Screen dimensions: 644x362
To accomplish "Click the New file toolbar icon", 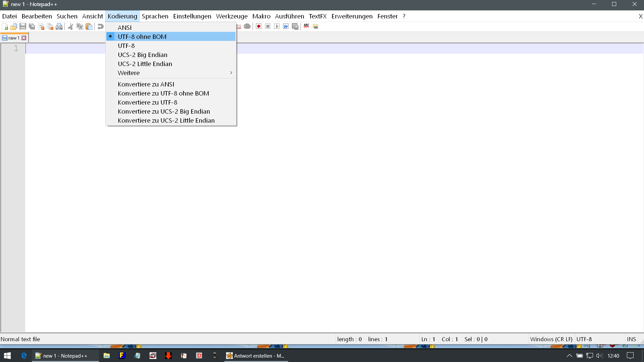I will [x=5, y=26].
